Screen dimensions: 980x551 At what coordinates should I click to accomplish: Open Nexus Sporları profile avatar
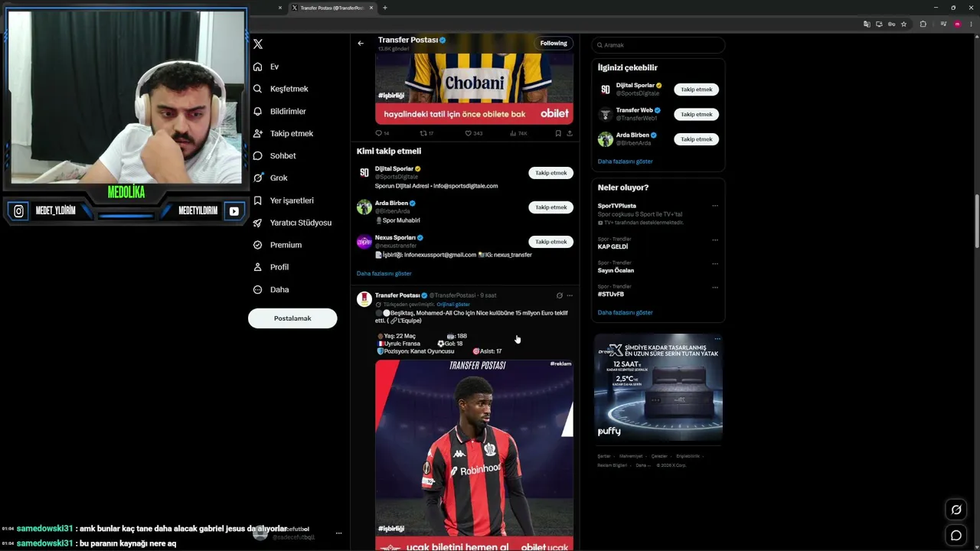(x=364, y=242)
